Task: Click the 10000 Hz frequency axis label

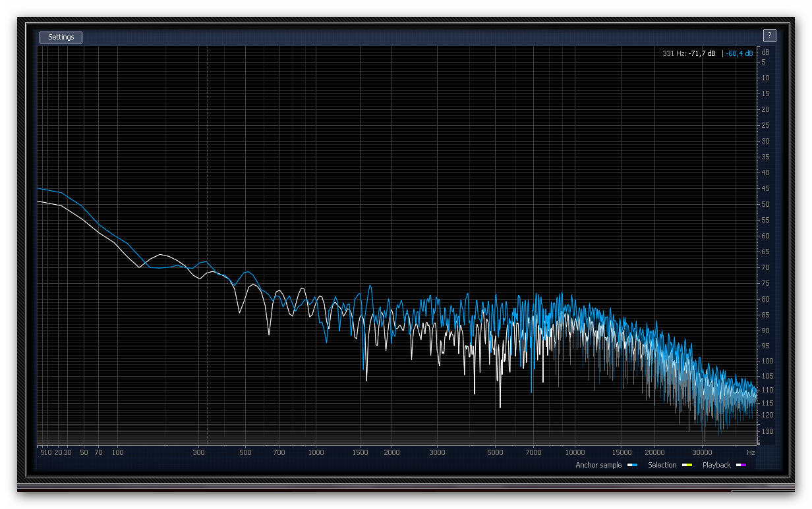Action: tap(575, 452)
